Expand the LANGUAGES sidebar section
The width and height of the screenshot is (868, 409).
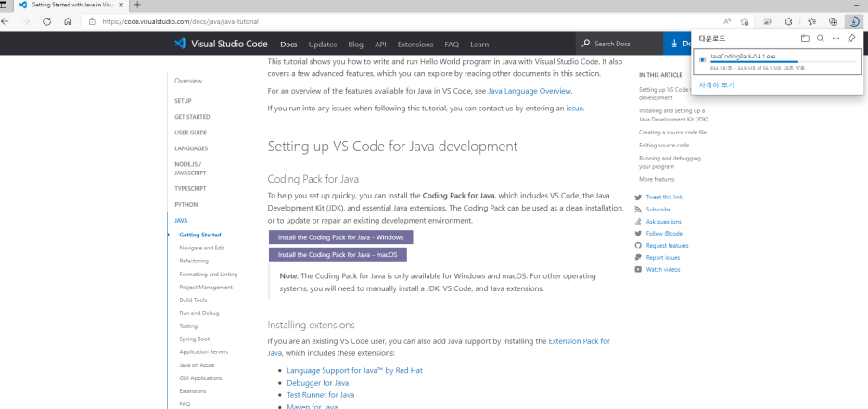pos(191,148)
